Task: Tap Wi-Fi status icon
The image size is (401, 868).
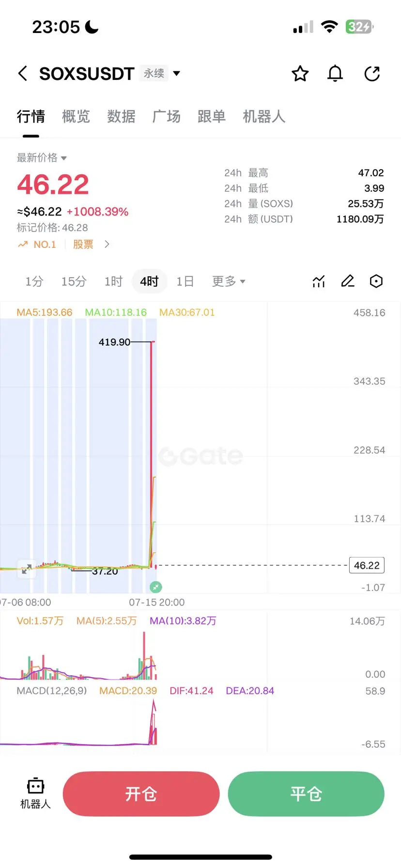Action: (329, 27)
